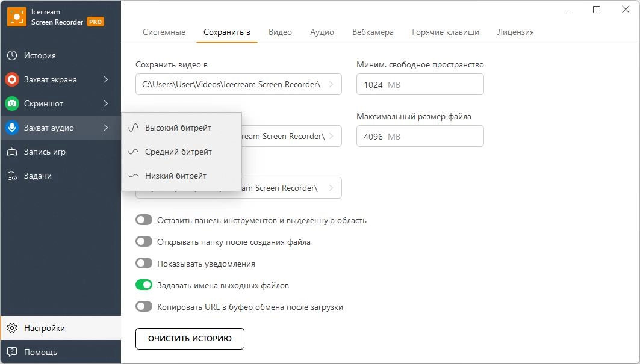The height and width of the screenshot is (364, 640).
Task: Click the red Screen capture icon
Action: [x=12, y=79]
